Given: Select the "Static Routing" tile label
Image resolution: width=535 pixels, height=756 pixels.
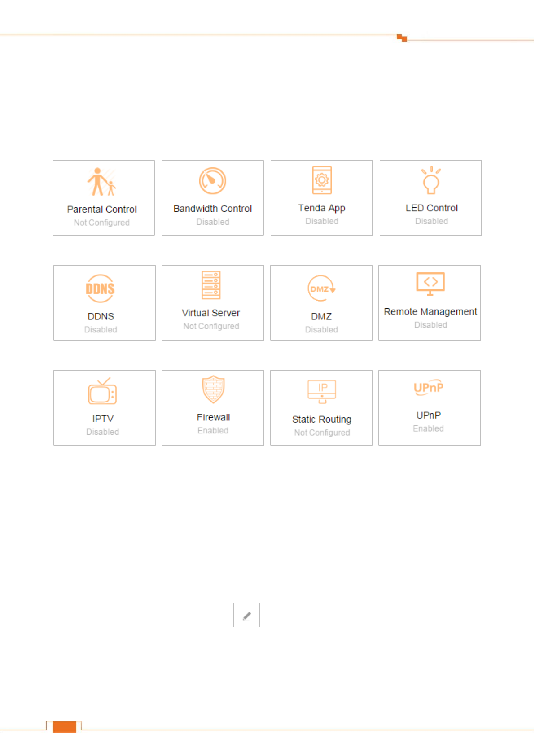Looking at the screenshot, I should tap(322, 420).
